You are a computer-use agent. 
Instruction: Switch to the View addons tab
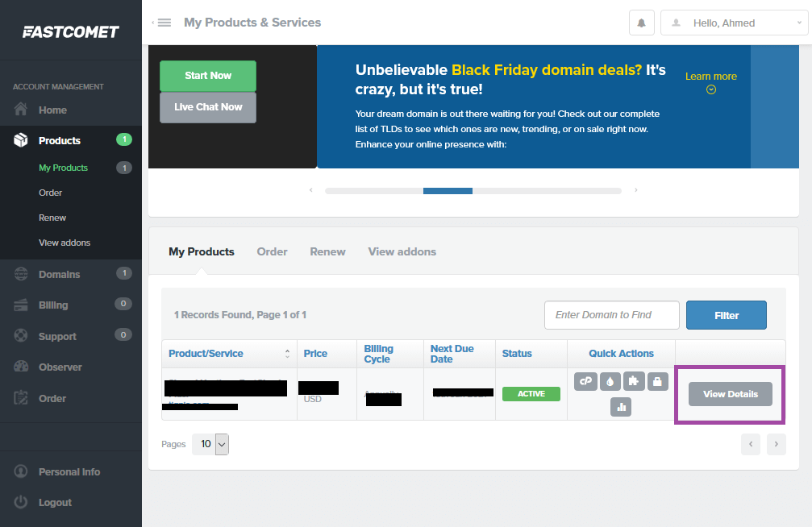[x=402, y=251]
